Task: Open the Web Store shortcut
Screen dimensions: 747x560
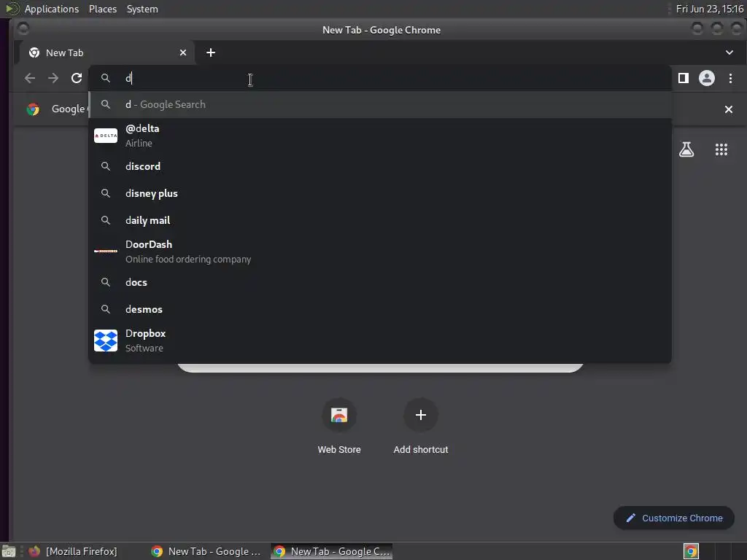Action: (x=339, y=426)
